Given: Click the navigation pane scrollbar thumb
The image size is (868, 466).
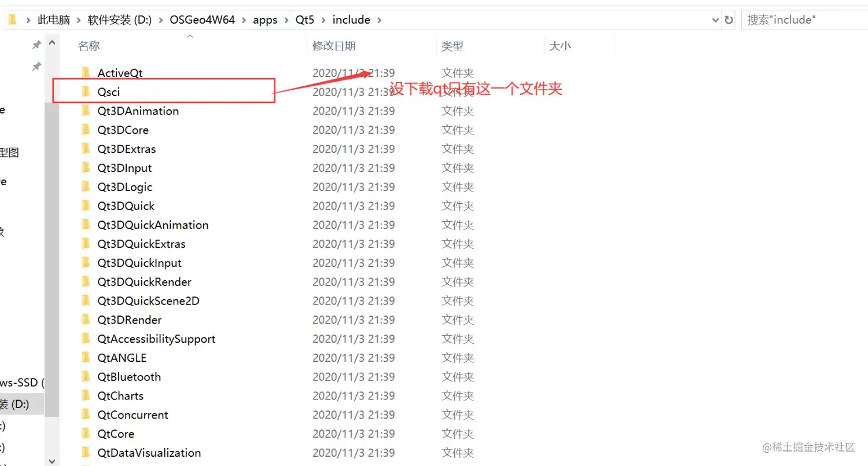Looking at the screenshot, I should [x=52, y=259].
